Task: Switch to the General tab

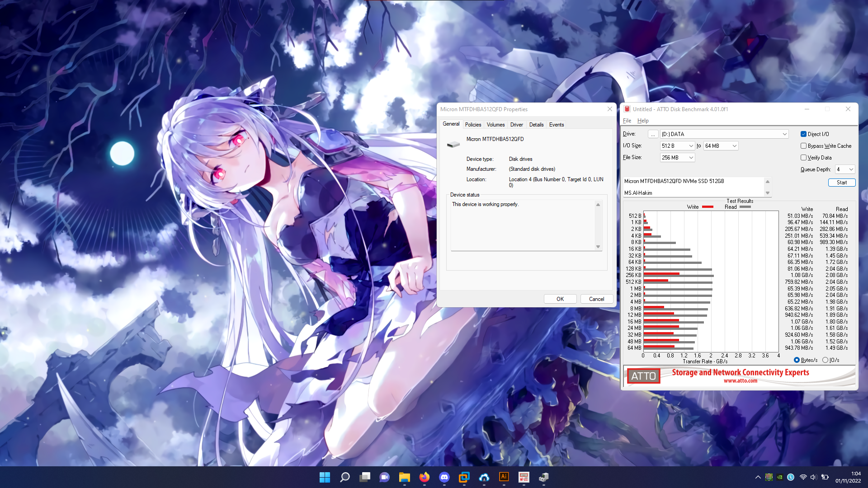Action: (x=451, y=124)
